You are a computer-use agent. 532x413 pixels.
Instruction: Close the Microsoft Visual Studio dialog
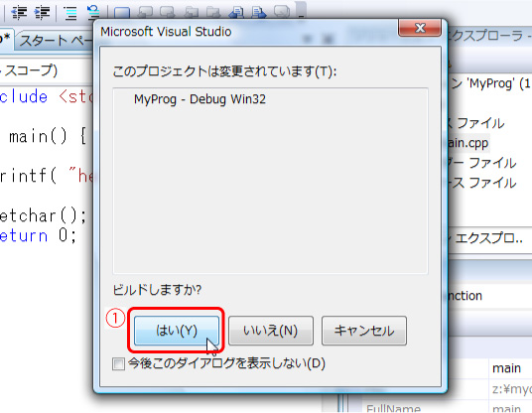(x=420, y=28)
